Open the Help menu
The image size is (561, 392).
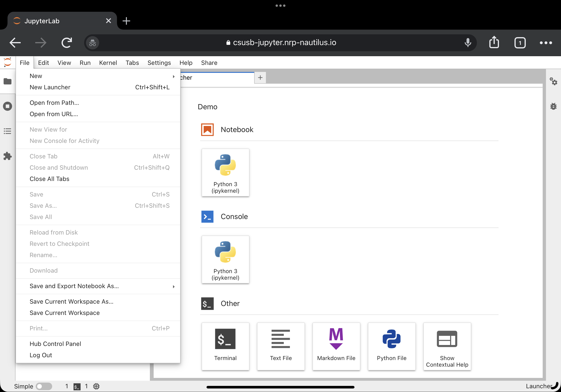click(186, 63)
